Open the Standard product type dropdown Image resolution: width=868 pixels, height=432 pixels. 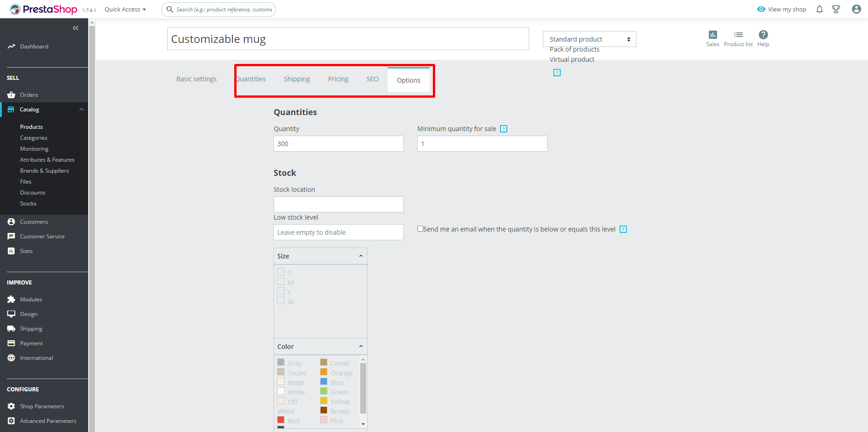(589, 39)
